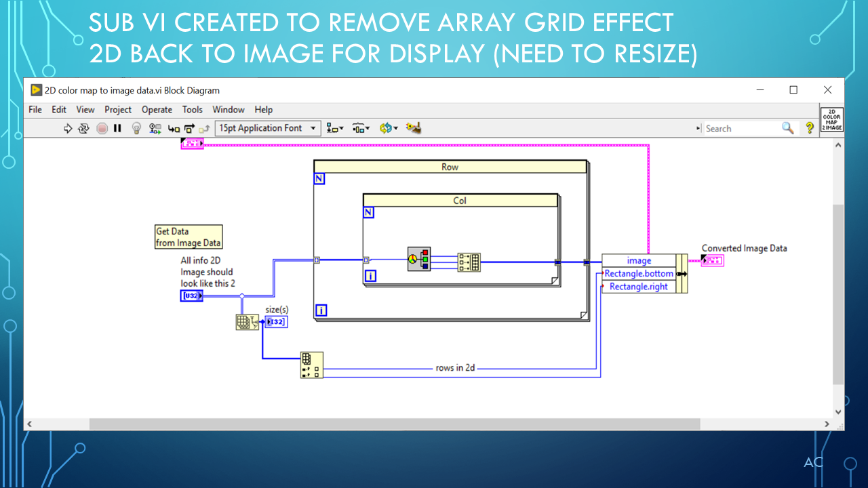868x488 pixels.
Task: Open the Project menu
Action: tap(118, 109)
